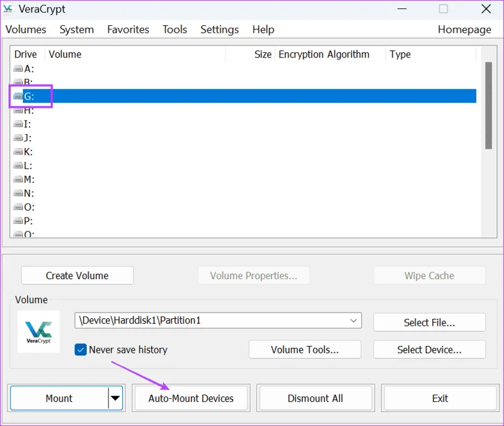
Task: Open the Volumes menu
Action: 26,30
